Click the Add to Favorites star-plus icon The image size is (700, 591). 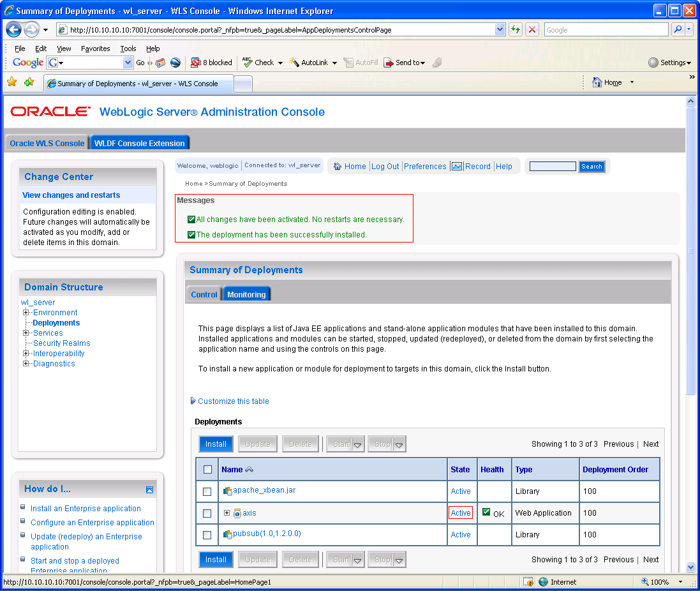coord(29,82)
